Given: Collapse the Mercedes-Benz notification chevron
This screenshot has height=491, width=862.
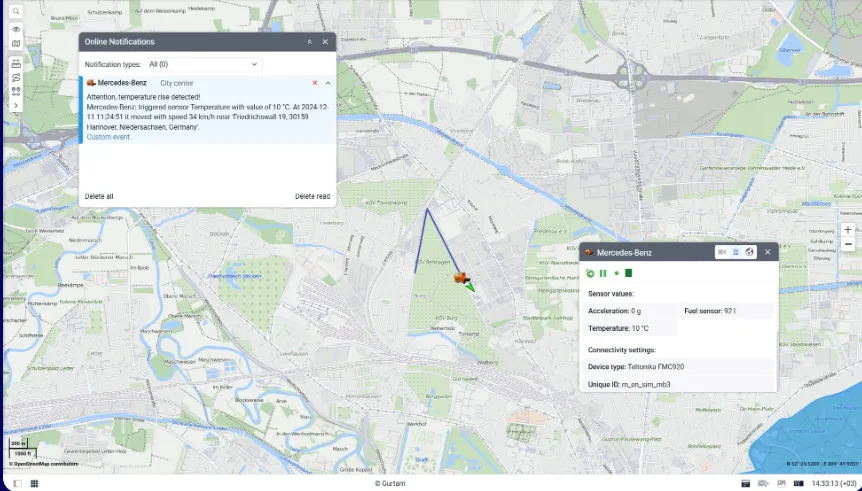Looking at the screenshot, I should click(x=328, y=83).
